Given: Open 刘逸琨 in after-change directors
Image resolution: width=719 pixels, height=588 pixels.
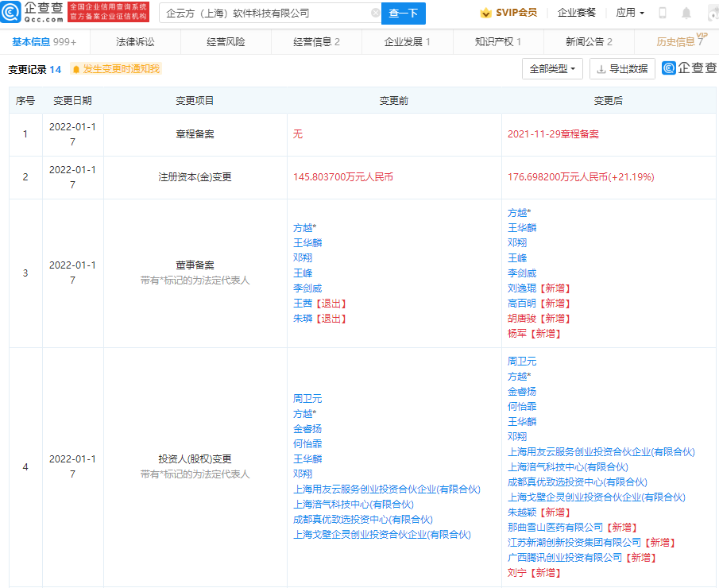Looking at the screenshot, I should click(x=522, y=288).
